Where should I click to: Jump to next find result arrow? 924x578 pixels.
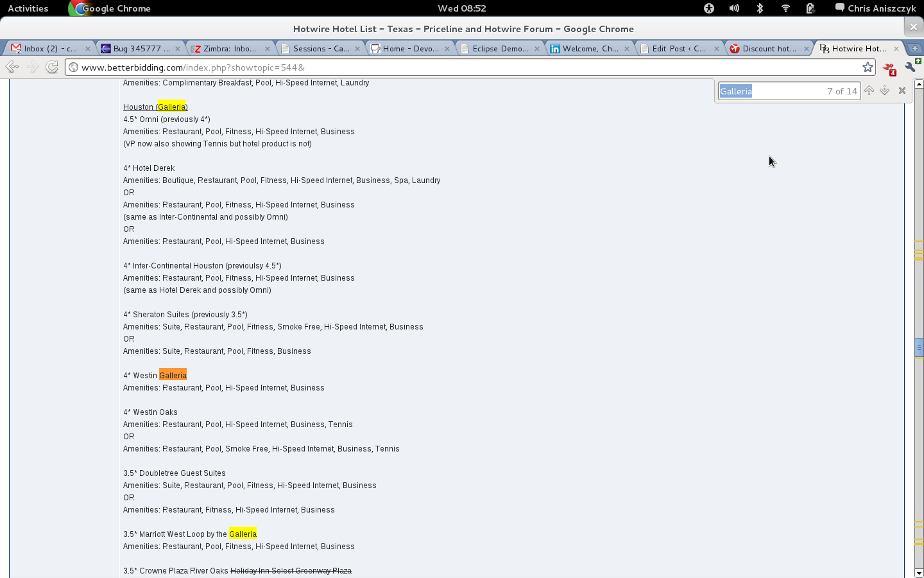[x=885, y=91]
